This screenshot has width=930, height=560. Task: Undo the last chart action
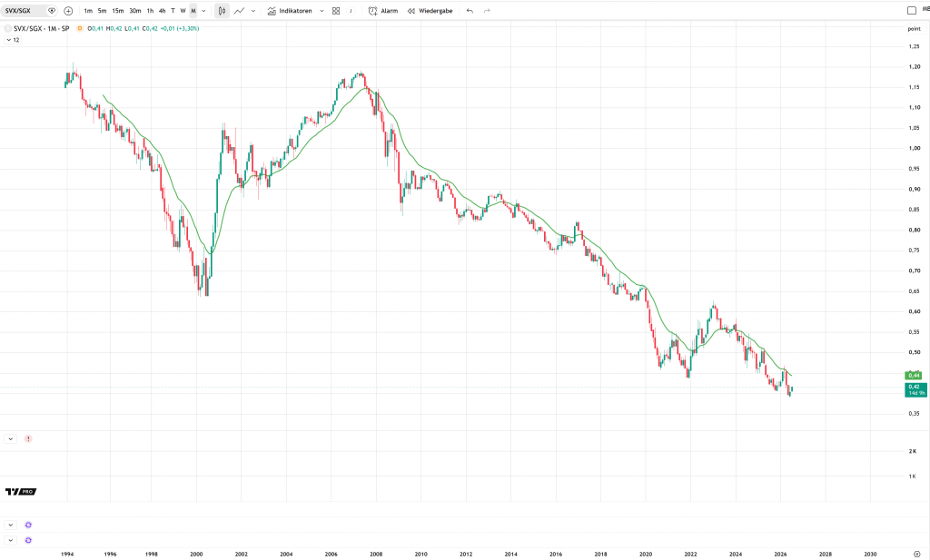tap(470, 11)
